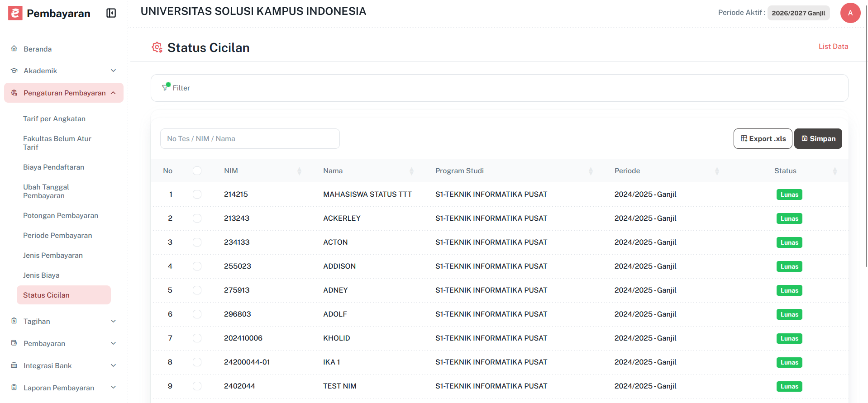868x403 pixels.
Task: Select Status Cicilan submenu item
Action: tap(64, 295)
